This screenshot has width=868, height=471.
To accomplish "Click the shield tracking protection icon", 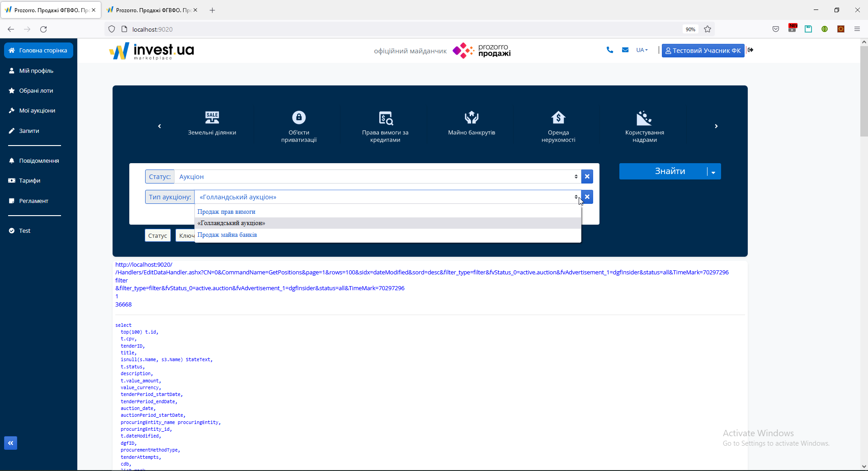I will tap(112, 29).
